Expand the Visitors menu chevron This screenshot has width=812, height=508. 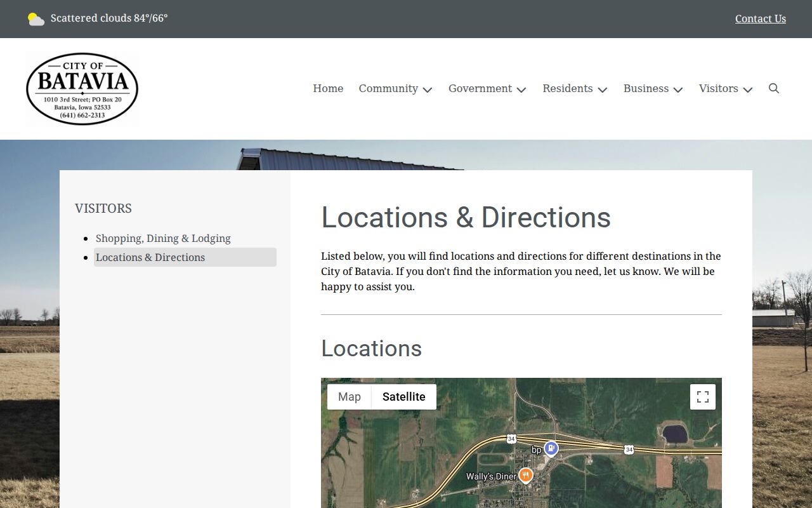(748, 90)
